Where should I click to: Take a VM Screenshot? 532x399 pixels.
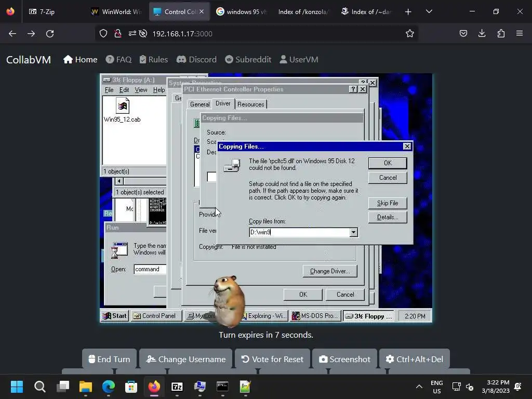344,359
